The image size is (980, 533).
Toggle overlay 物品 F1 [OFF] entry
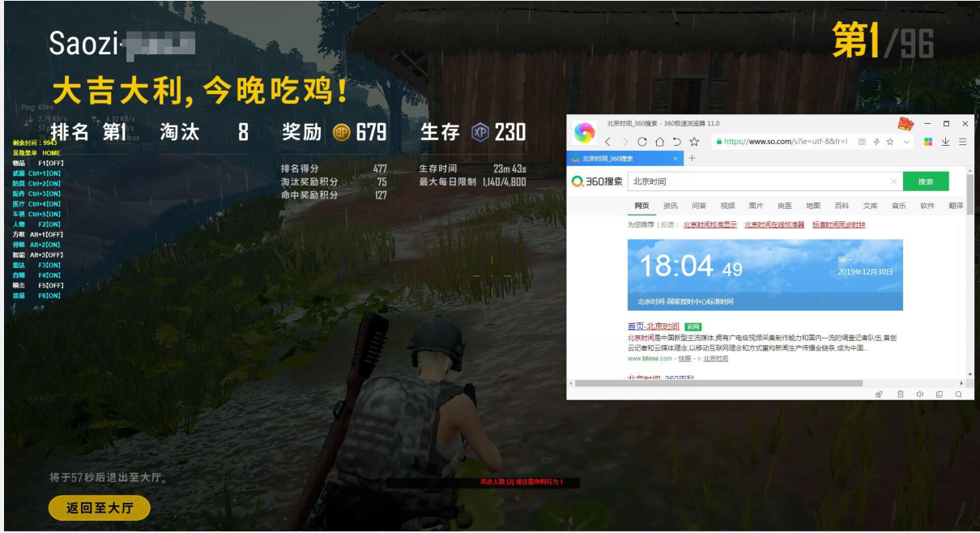click(x=38, y=163)
